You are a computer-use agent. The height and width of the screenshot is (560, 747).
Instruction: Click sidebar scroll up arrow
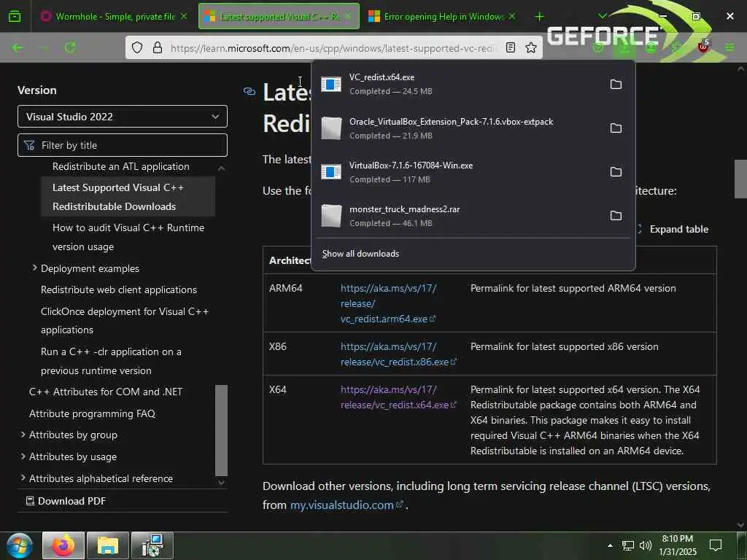tap(221, 168)
